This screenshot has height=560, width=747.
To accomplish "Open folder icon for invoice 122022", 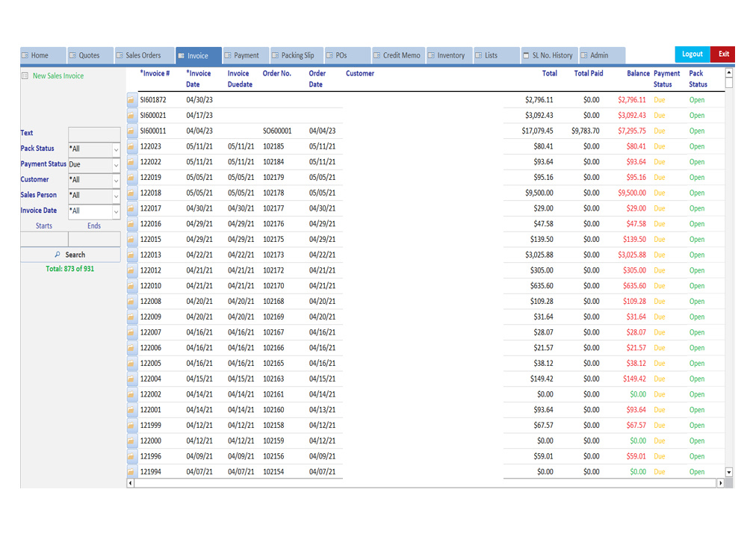I will [x=131, y=162].
